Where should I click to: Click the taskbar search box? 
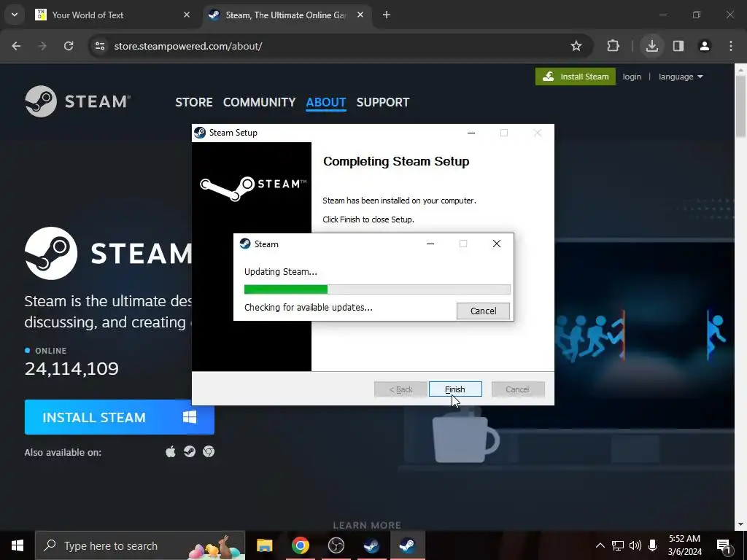pos(140,545)
